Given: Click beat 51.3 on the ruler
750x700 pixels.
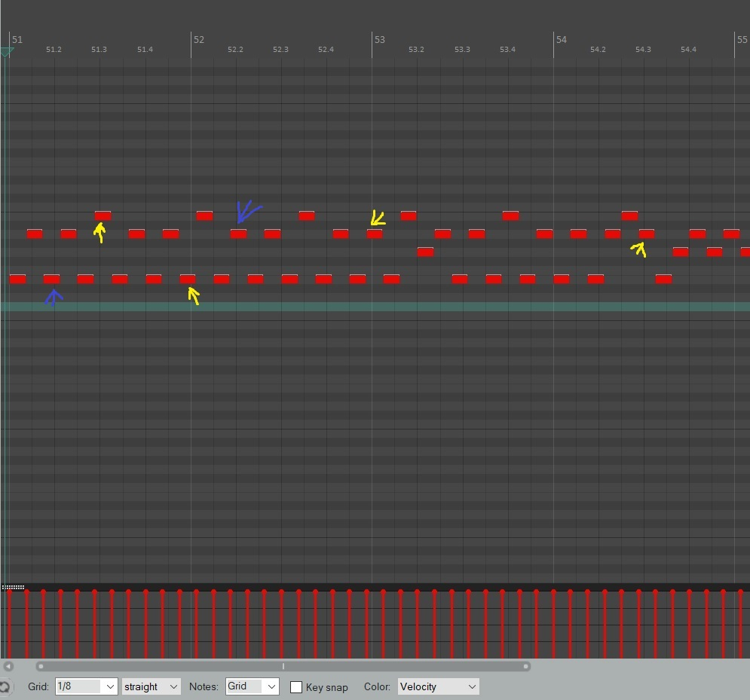Looking at the screenshot, I should [99, 50].
